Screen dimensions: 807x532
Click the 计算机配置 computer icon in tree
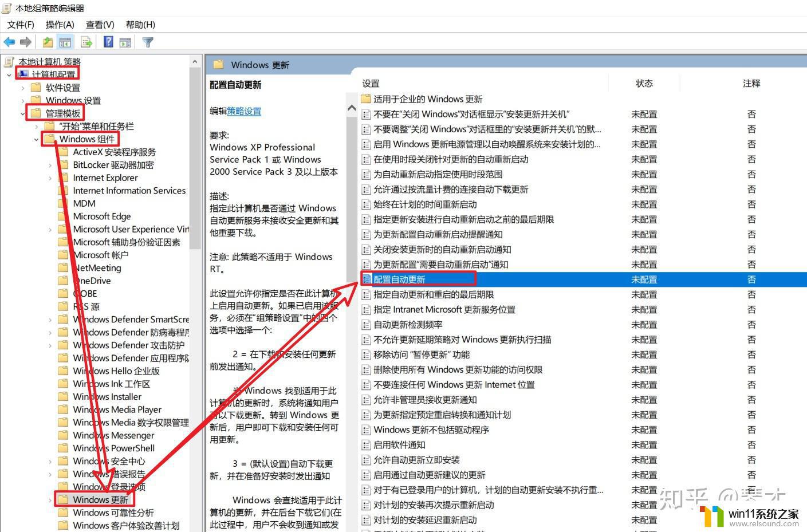23,74
